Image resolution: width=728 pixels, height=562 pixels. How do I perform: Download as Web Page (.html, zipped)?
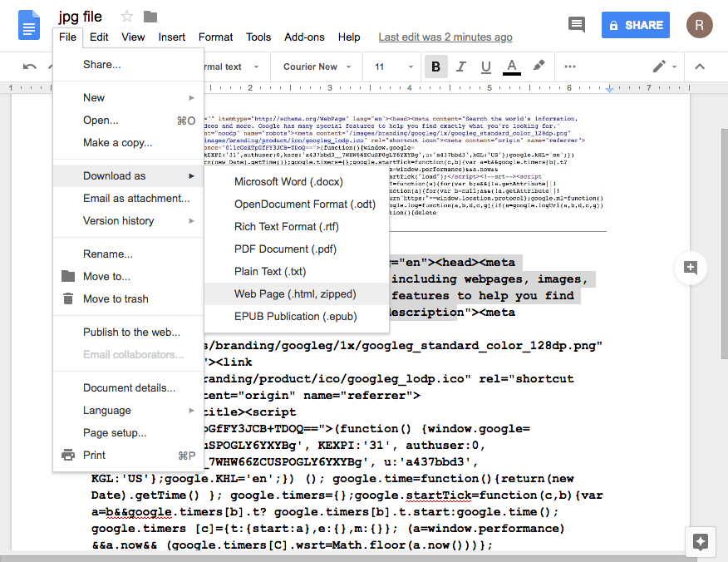(x=297, y=294)
